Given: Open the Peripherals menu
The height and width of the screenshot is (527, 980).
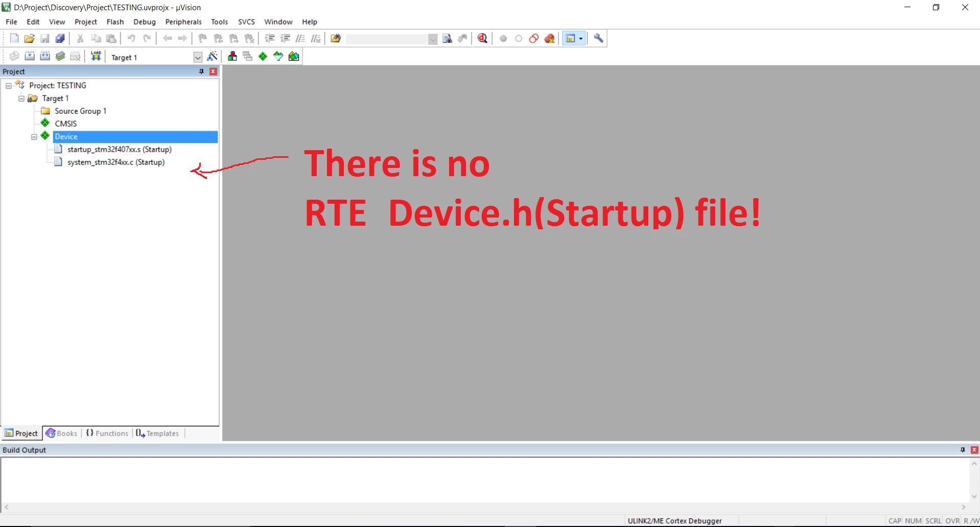Looking at the screenshot, I should click(183, 22).
